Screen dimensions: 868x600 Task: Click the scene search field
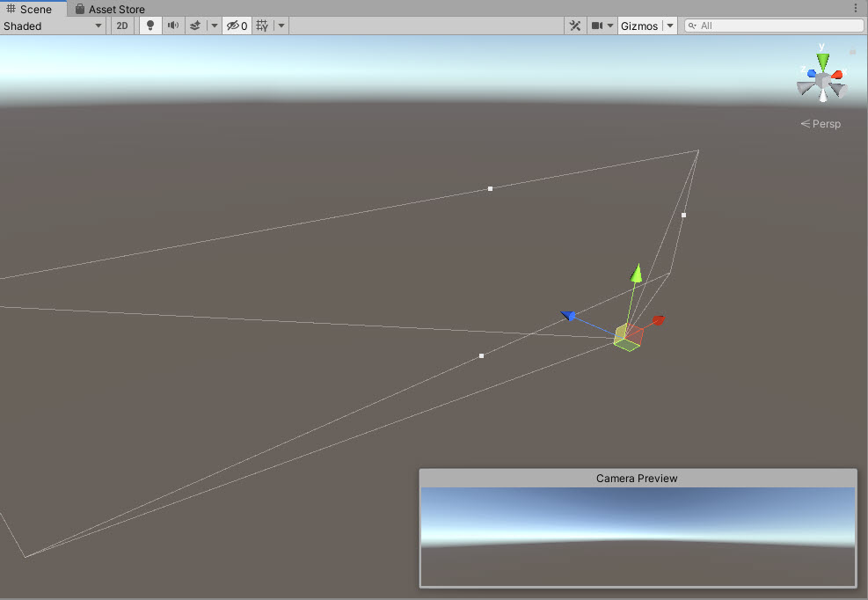(774, 26)
